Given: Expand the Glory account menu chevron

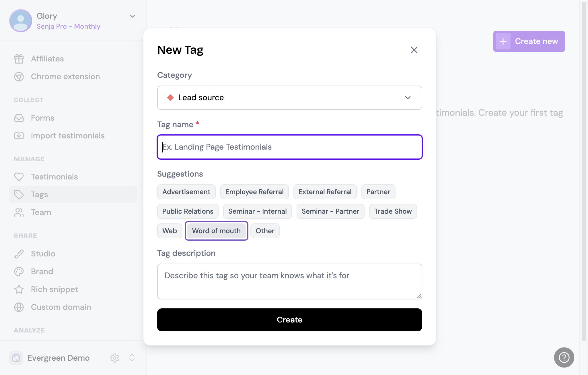Looking at the screenshot, I should tap(133, 16).
